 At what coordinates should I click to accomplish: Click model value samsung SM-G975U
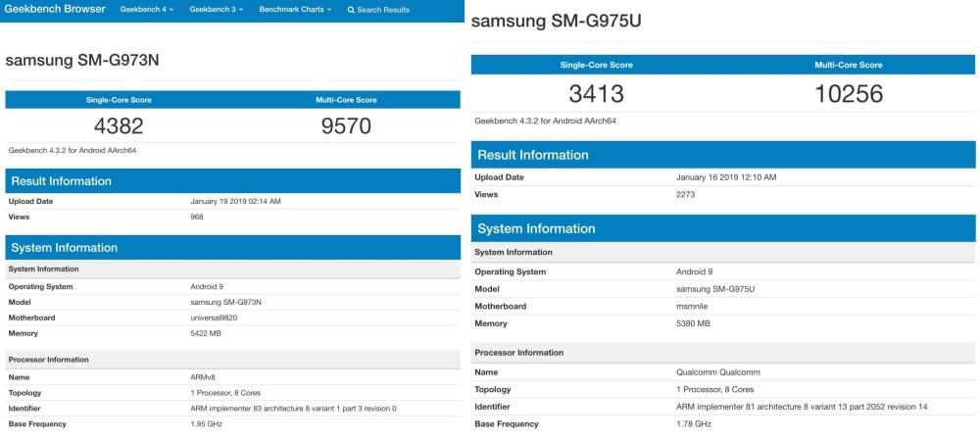coord(715,289)
